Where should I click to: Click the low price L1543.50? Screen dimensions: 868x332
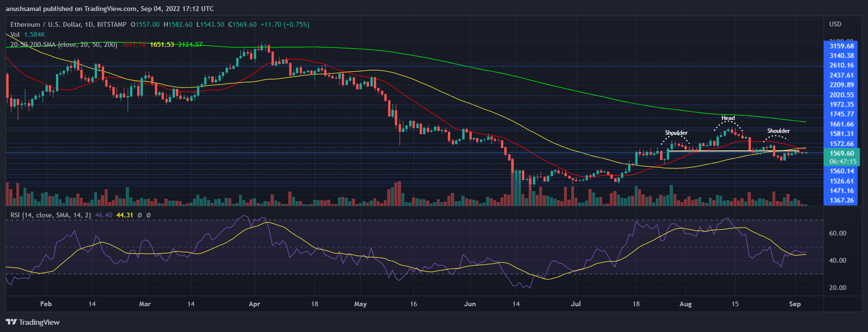coord(210,24)
